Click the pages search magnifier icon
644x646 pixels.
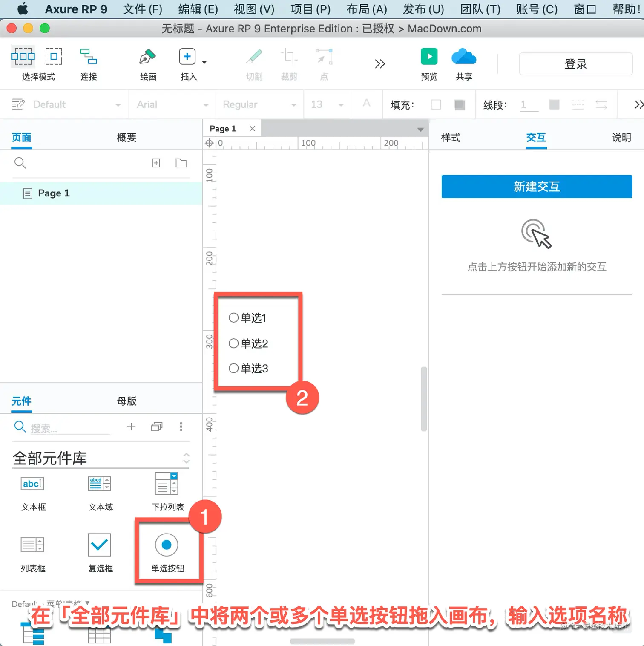20,163
